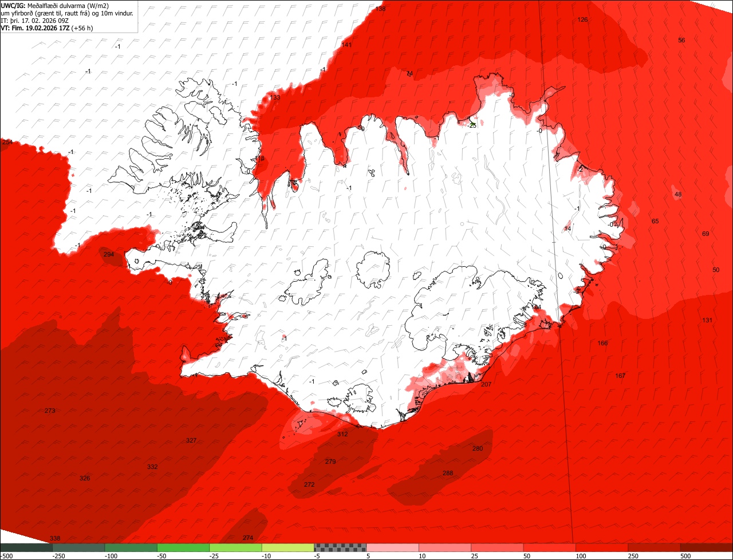Select the value 274 above the legend

[248, 538]
